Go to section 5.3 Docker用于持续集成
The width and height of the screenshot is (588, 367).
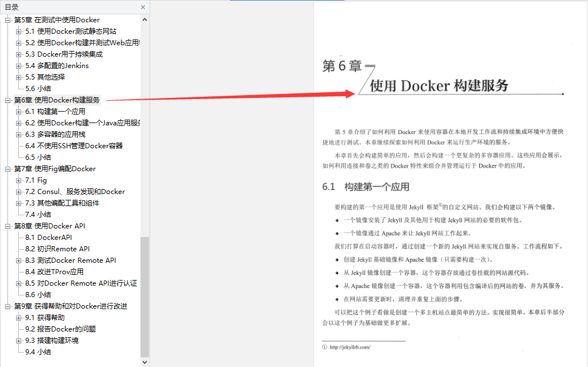64,54
